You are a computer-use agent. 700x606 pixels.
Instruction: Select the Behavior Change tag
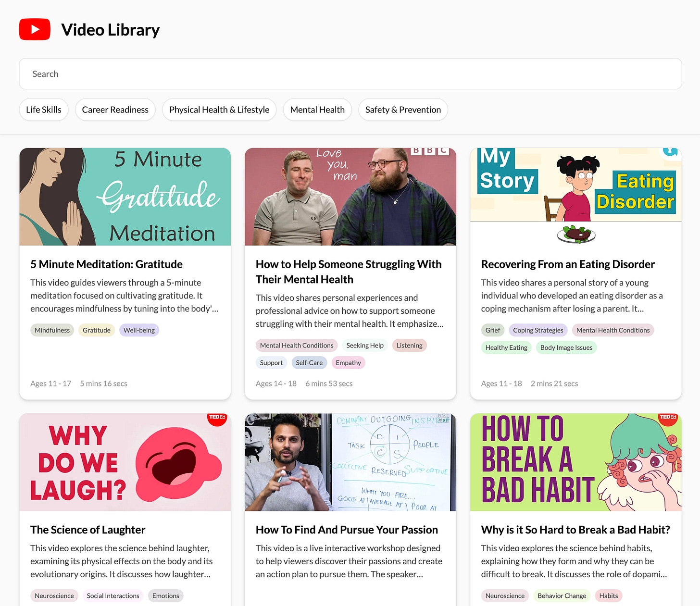(562, 596)
